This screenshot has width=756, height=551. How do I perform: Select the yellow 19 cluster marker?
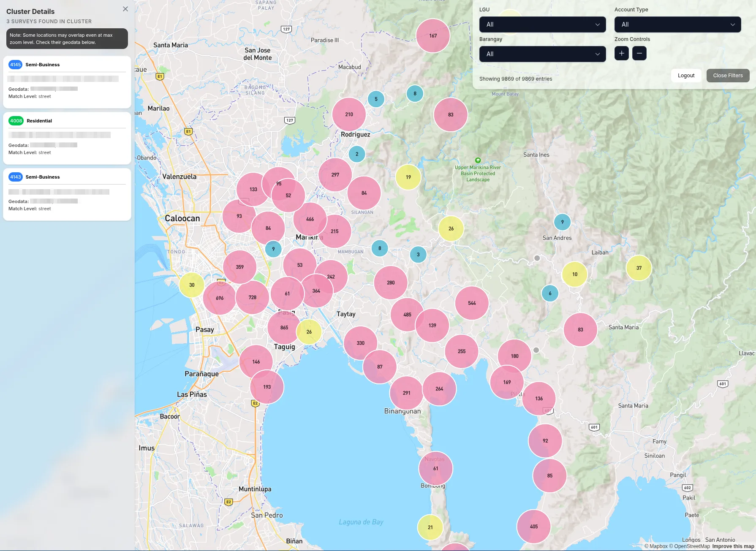[x=408, y=177]
